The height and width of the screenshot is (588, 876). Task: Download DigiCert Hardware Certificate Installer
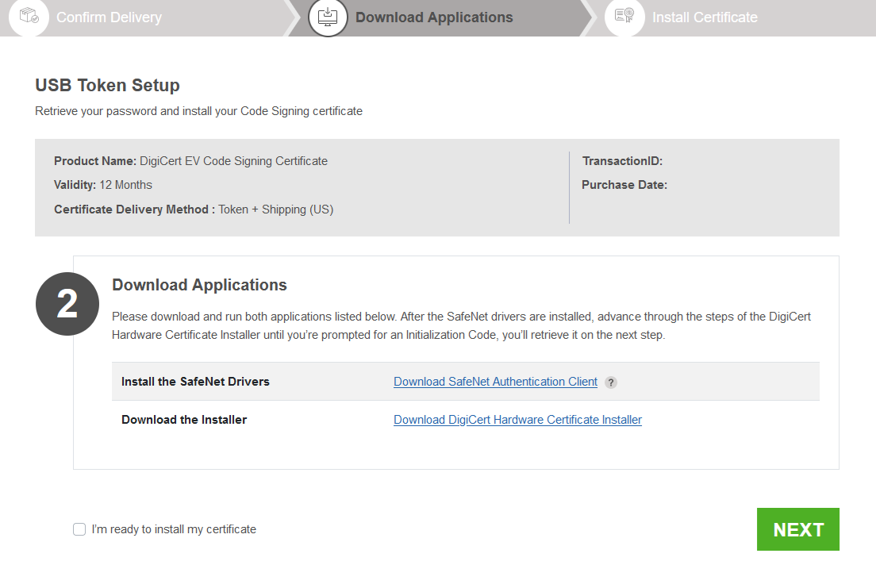click(x=517, y=420)
